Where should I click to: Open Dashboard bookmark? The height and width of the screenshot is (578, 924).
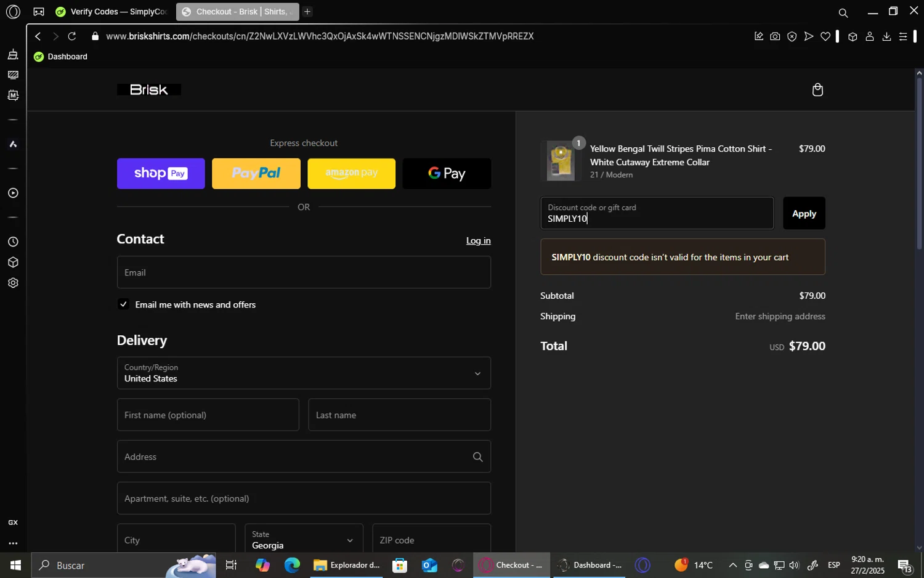point(60,57)
